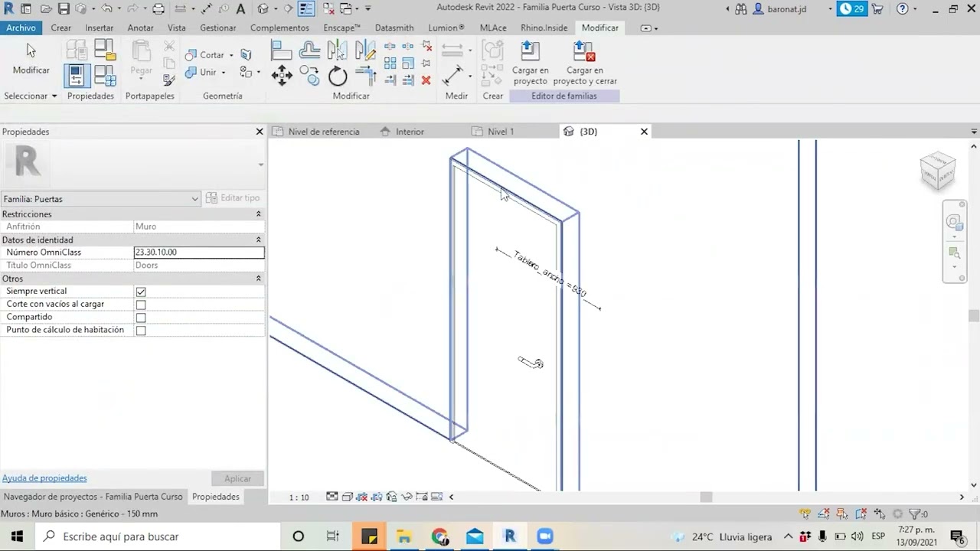This screenshot has width=980, height=551.
Task: Collapse the Datos de identidad section
Action: click(258, 240)
